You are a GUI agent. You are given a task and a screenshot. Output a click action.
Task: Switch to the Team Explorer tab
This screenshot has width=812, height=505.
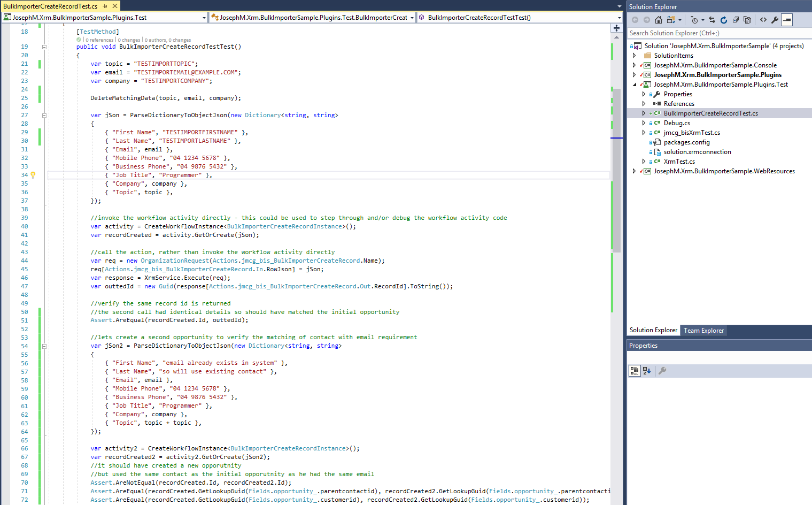[703, 330]
